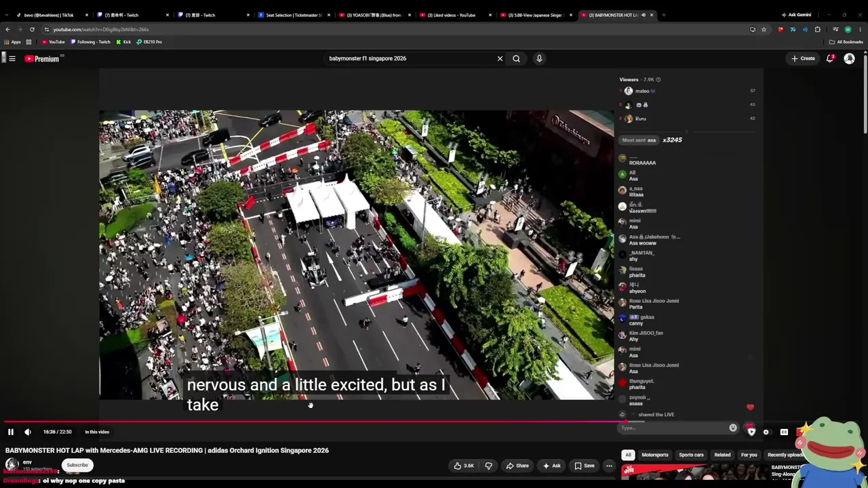This screenshot has width=868, height=488.
Task: Go to YouTube Premium home logo
Action: pyautogui.click(x=42, y=59)
